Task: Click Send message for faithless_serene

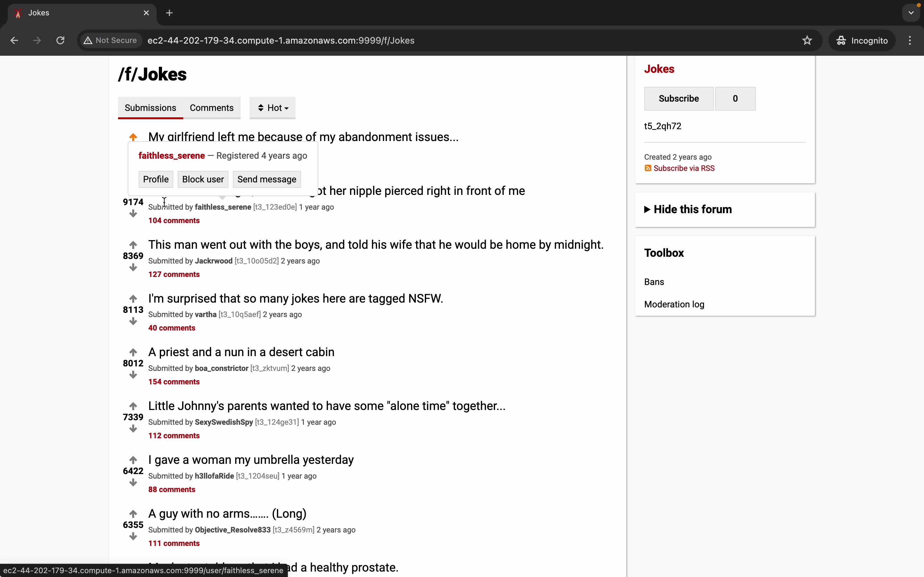Action: tap(267, 180)
